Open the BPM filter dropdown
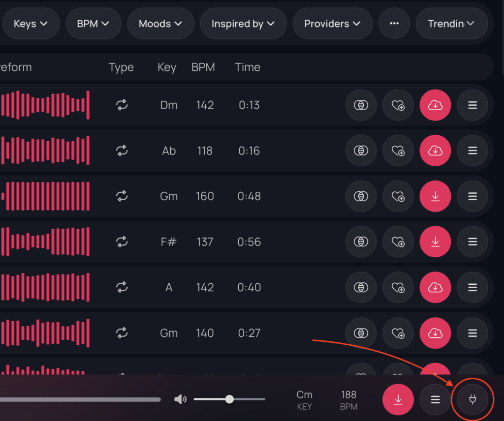Viewport: 504px width, 421px height. (93, 24)
